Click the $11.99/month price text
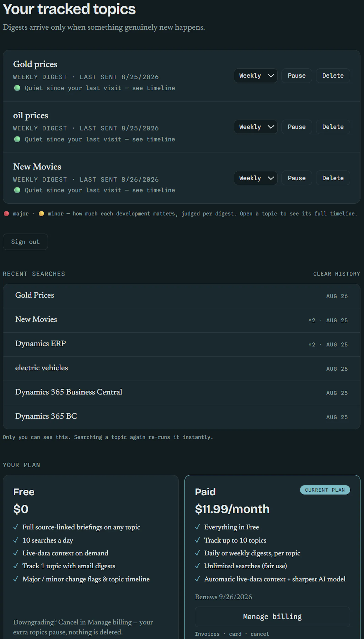The image size is (364, 639). [232, 509]
